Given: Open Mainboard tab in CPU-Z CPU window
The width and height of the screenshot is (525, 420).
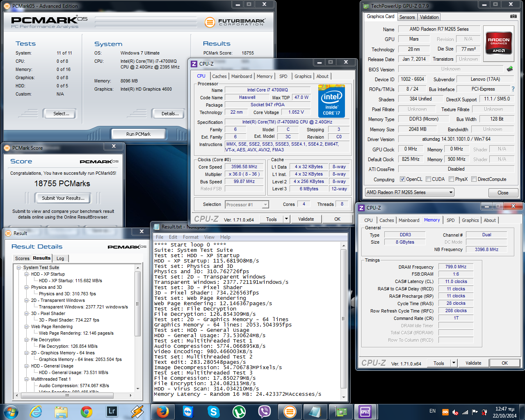Looking at the screenshot, I should pos(242,76).
